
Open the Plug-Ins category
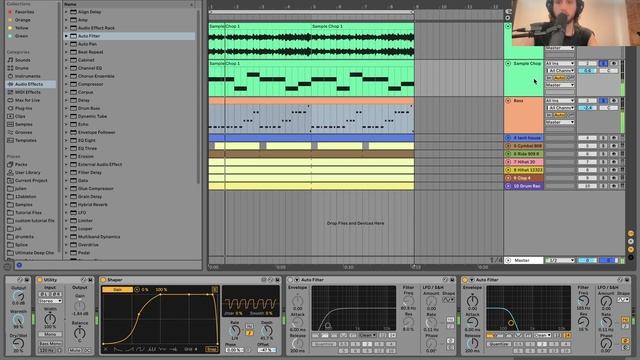point(23,108)
